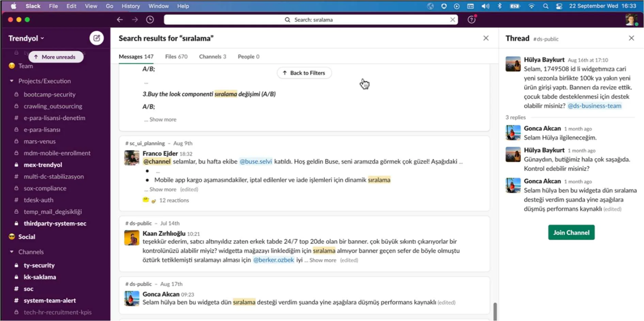Screen dimensions: 644x321
Task: Switch to the Channels 3 tab
Action: [213, 57]
